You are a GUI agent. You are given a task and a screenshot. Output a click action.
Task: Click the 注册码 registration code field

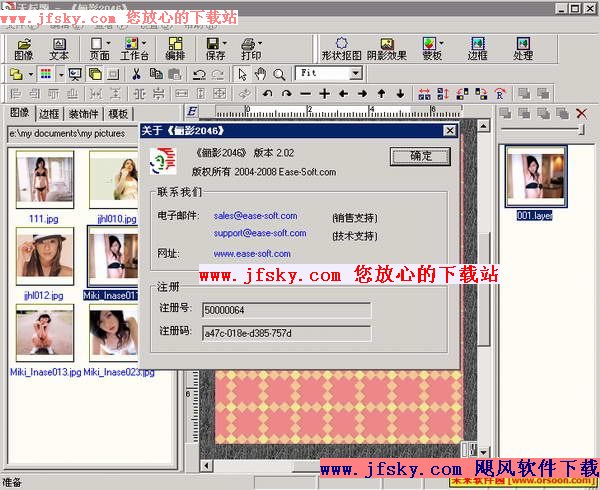coord(286,333)
